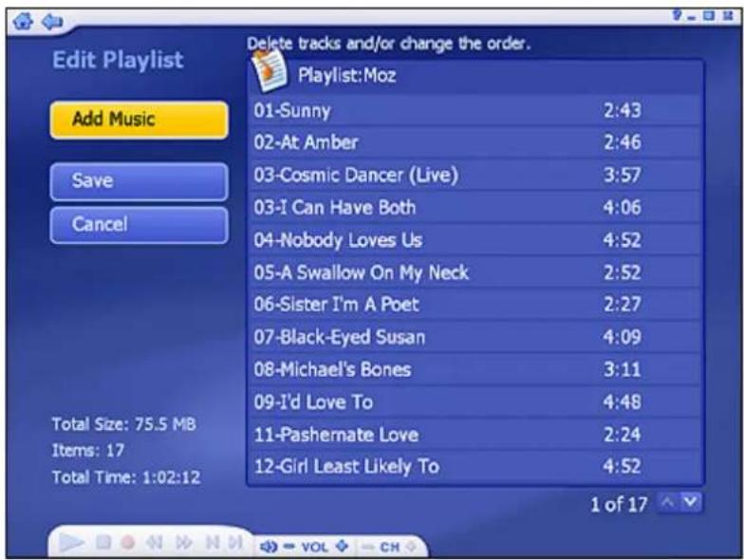The width and height of the screenshot is (744, 560).
Task: Go to Media Center home screen
Action: (23, 21)
